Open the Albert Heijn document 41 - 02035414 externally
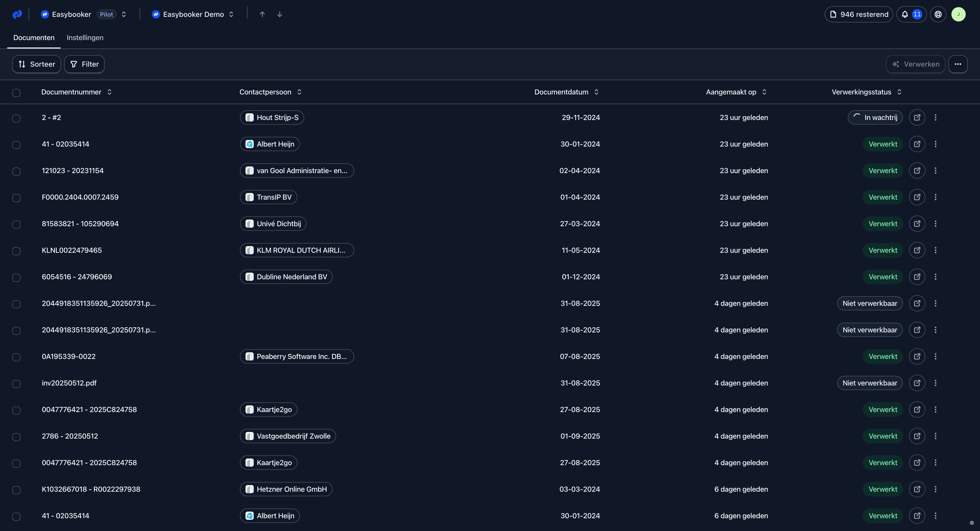980x531 pixels. click(917, 144)
